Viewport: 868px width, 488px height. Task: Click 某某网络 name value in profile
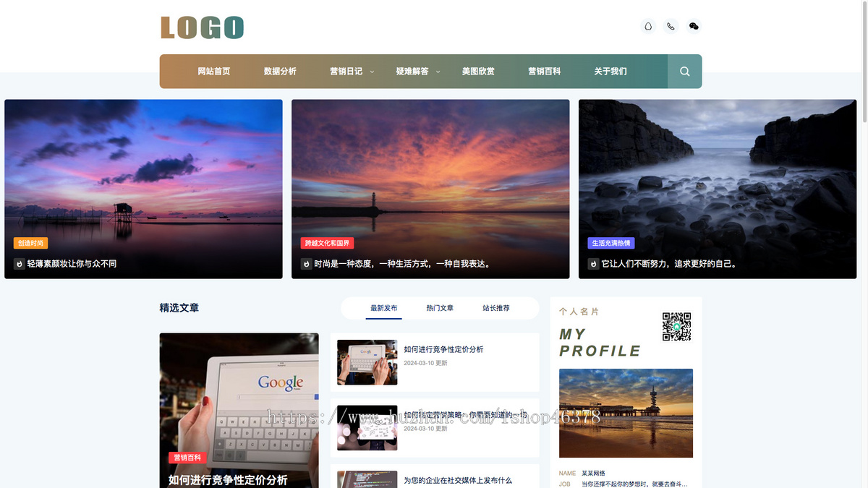593,473
